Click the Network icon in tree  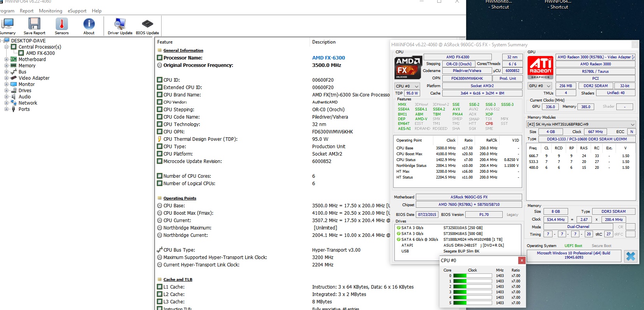coord(14,103)
